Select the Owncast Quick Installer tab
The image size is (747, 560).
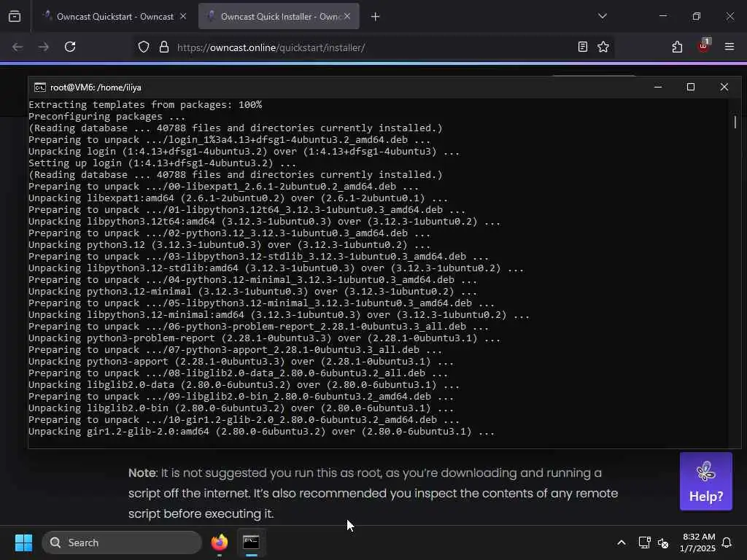click(279, 17)
